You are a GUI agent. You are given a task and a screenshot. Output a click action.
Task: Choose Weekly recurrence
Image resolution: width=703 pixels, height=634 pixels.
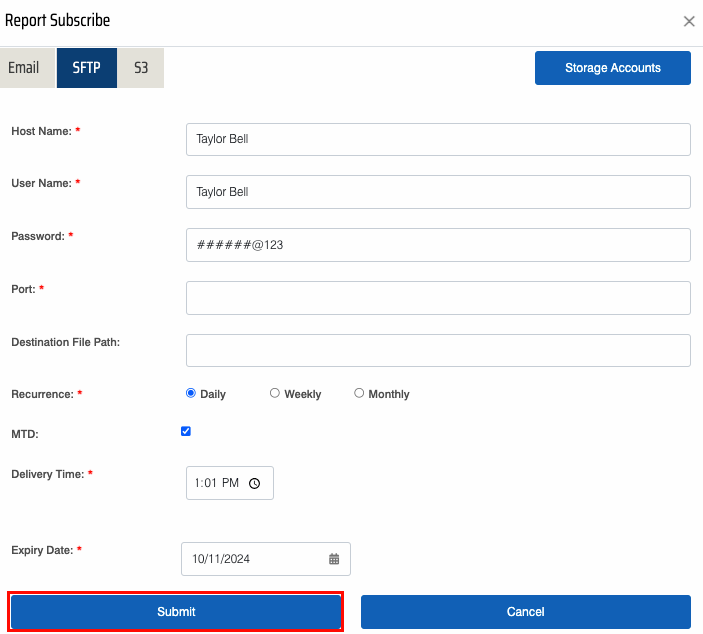274,393
